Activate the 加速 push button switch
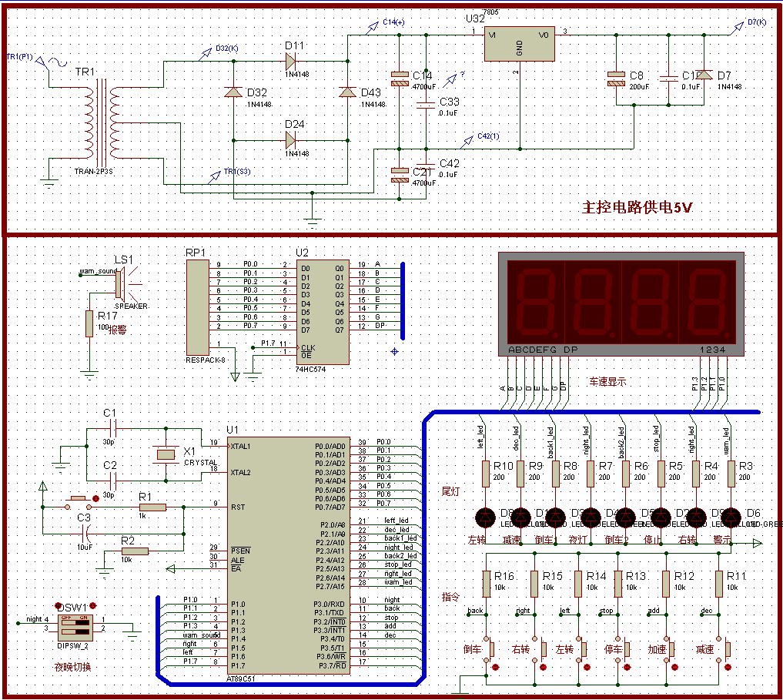783x700 pixels. click(670, 649)
